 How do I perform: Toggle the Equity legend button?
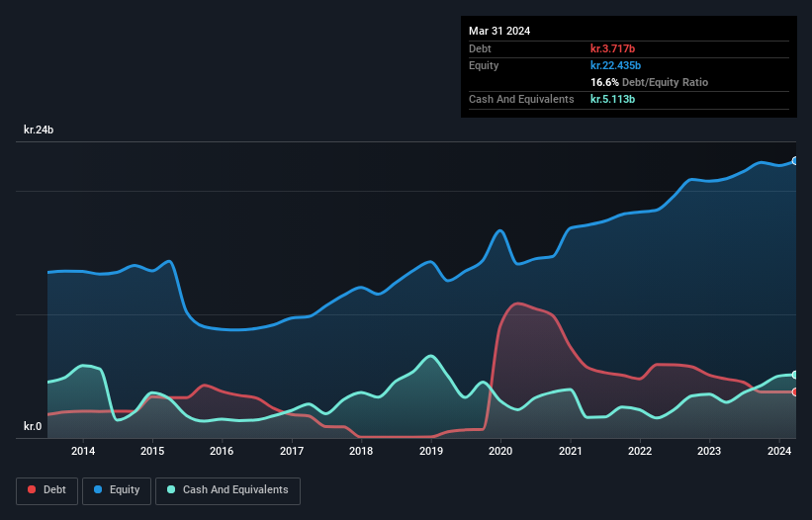coord(117,490)
